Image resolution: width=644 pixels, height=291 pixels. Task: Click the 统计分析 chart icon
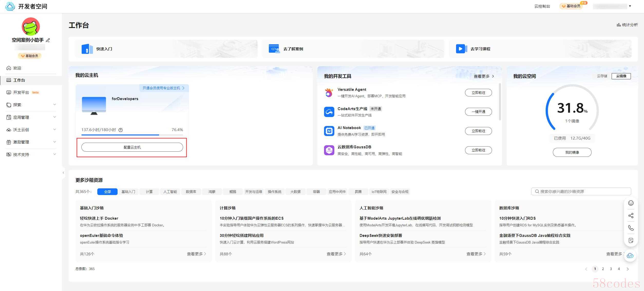point(619,25)
